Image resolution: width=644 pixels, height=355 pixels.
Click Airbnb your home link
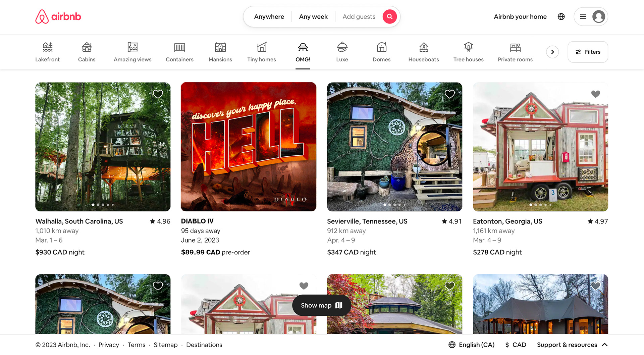pyautogui.click(x=520, y=16)
